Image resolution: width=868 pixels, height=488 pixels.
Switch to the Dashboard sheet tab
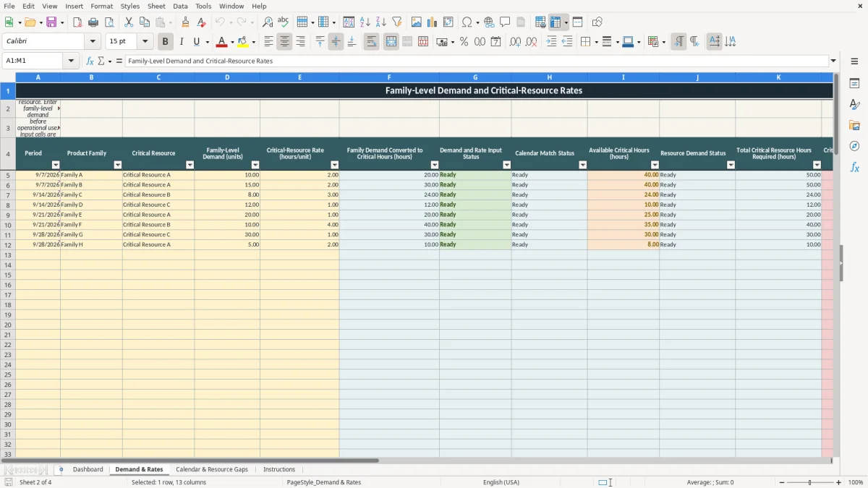pos(88,470)
